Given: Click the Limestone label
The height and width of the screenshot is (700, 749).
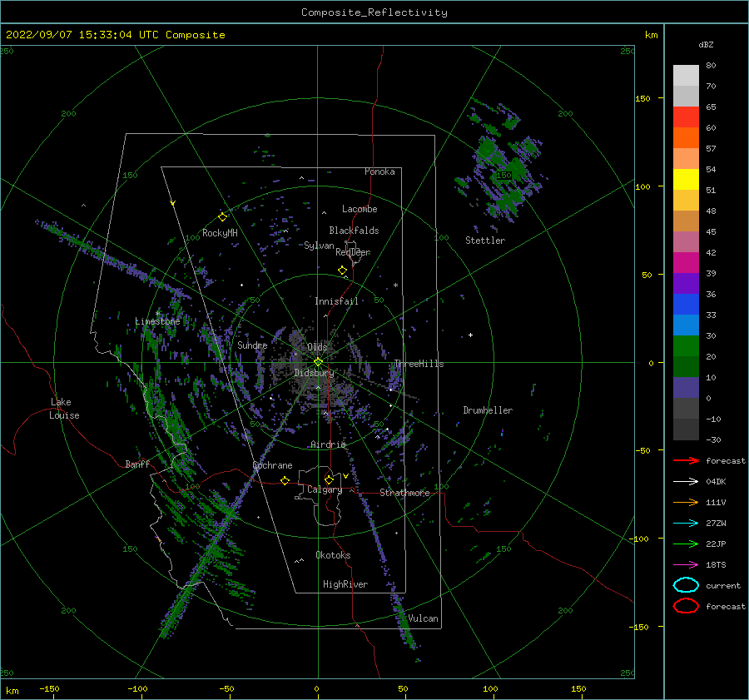Looking at the screenshot, I should click(x=157, y=321).
